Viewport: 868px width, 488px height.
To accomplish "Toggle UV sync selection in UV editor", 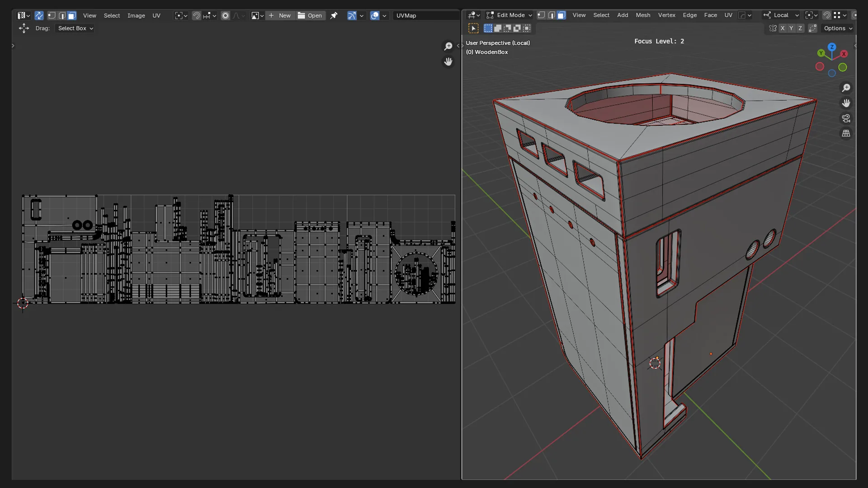I will 39,15.
